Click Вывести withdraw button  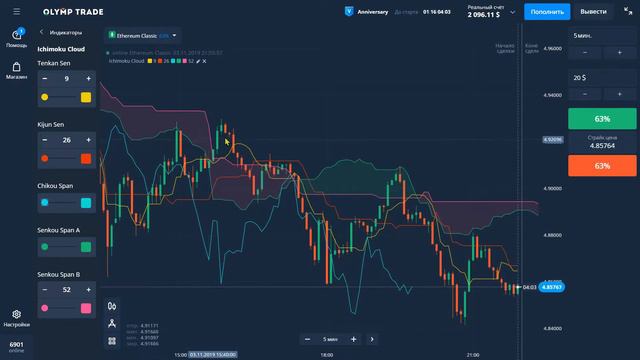(593, 12)
